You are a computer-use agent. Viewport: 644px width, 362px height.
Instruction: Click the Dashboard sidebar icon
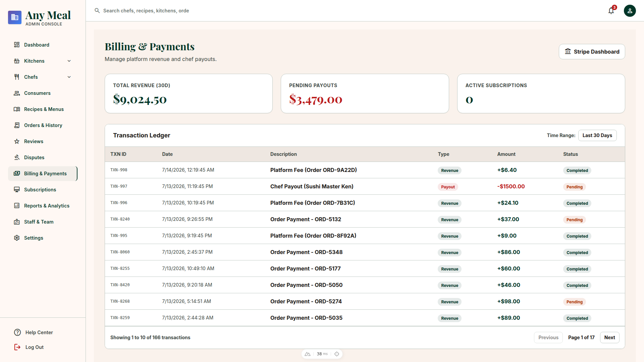(x=17, y=45)
